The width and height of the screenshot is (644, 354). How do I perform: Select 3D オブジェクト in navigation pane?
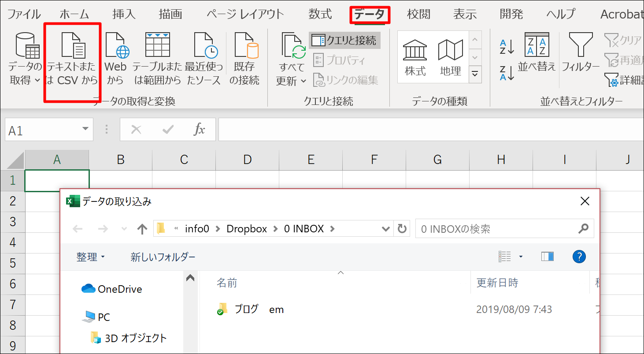pos(129,338)
